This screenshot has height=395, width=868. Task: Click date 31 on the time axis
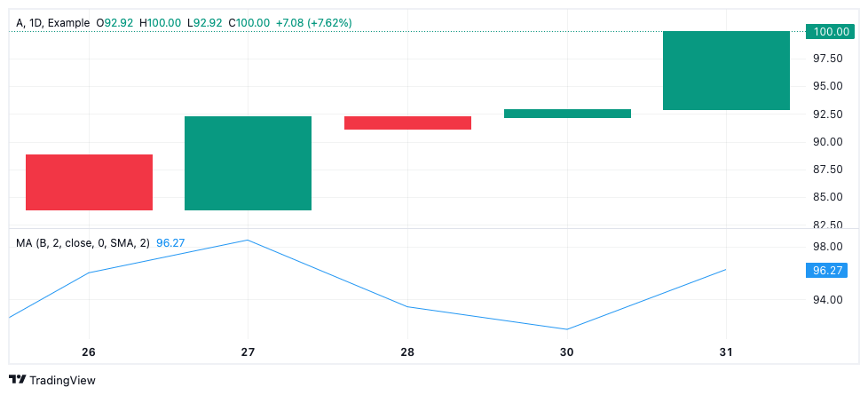[726, 352]
